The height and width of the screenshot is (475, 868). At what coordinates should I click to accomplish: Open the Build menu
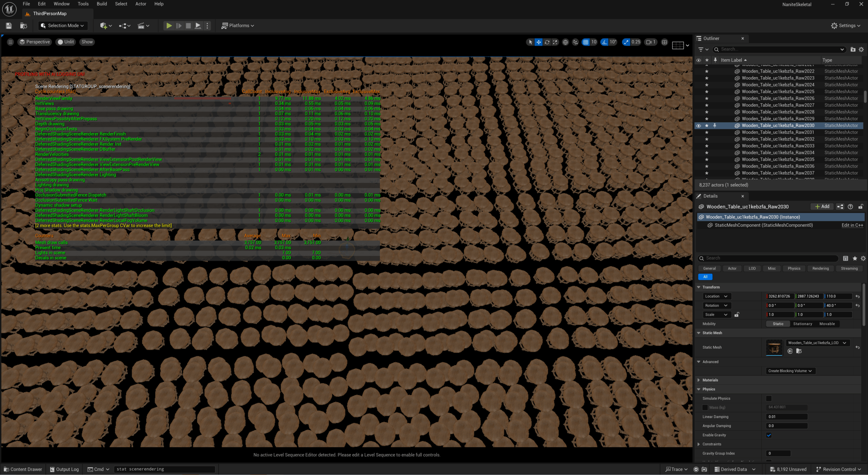click(x=102, y=4)
